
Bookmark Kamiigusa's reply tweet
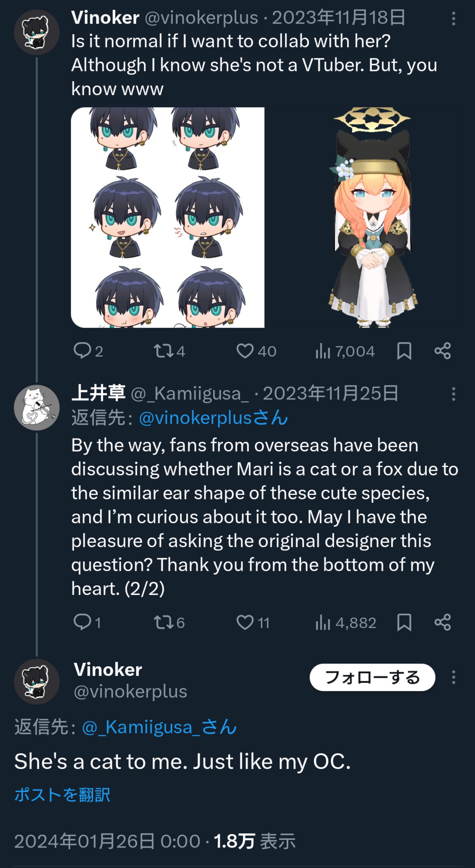tap(404, 622)
